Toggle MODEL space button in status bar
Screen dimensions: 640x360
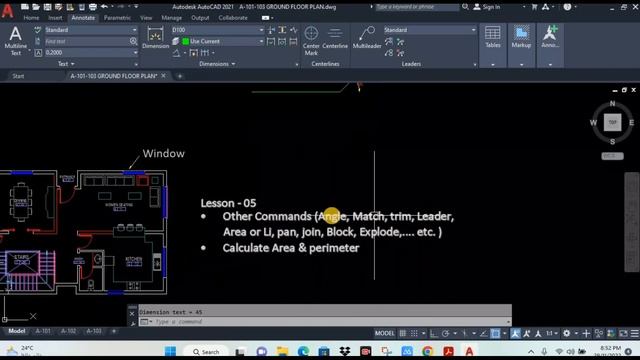tap(384, 333)
